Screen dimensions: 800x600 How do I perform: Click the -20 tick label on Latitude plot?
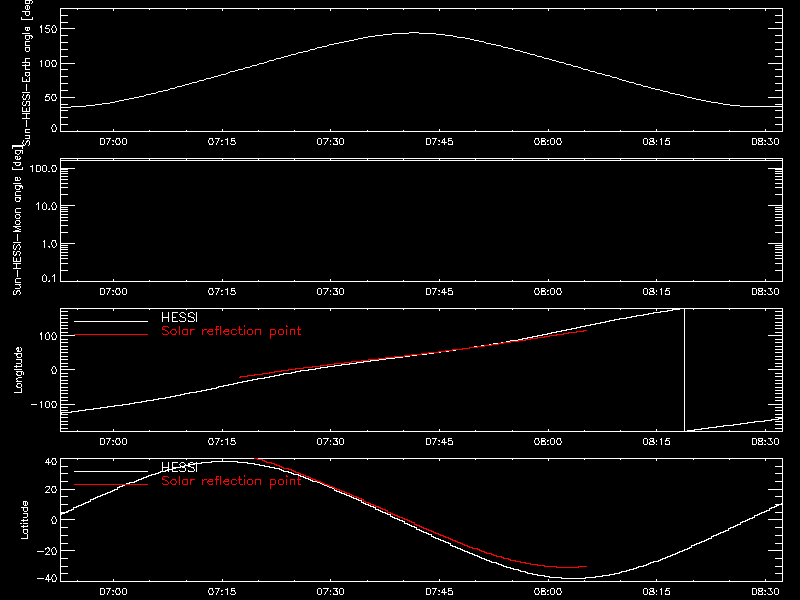(47, 551)
